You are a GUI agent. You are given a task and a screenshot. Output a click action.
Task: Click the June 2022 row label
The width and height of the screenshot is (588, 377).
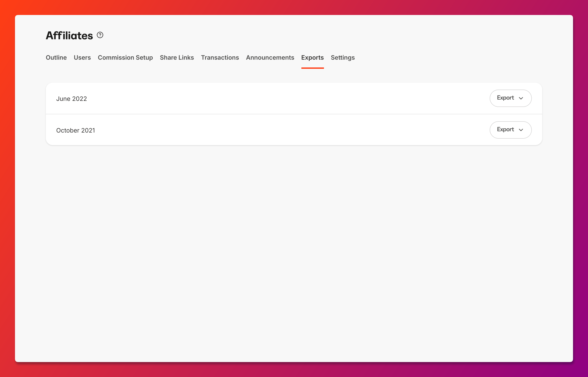71,99
